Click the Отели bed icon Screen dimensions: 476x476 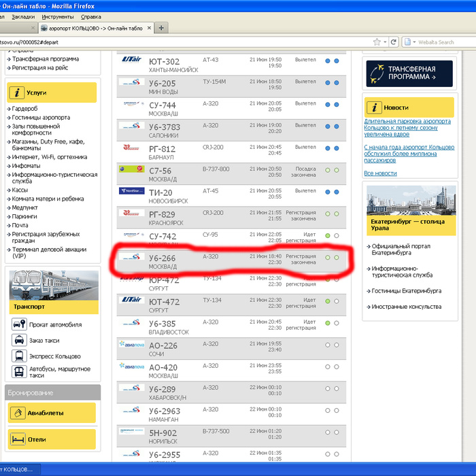(18, 439)
